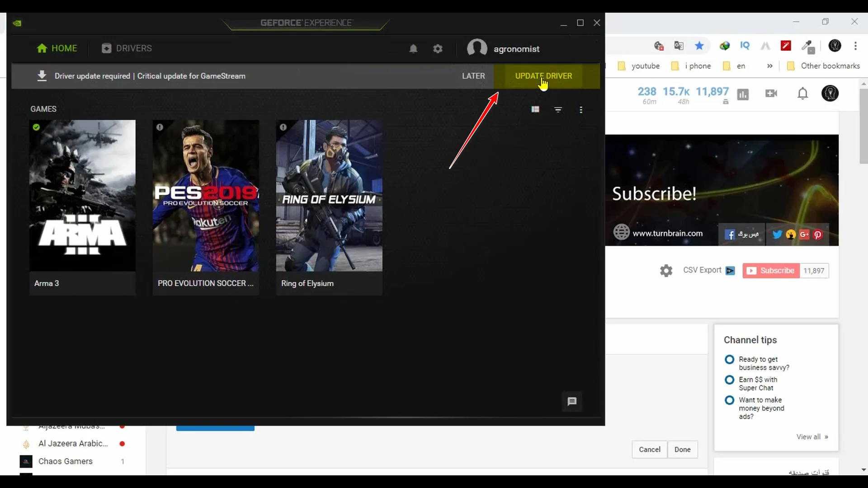Switch games view layout icon
Image resolution: width=868 pixels, height=488 pixels.
[535, 109]
